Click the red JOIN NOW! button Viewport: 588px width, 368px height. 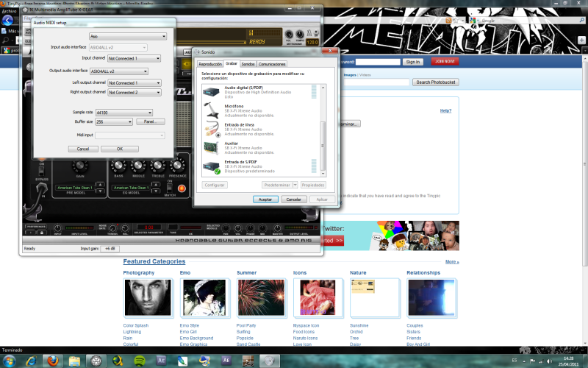445,62
